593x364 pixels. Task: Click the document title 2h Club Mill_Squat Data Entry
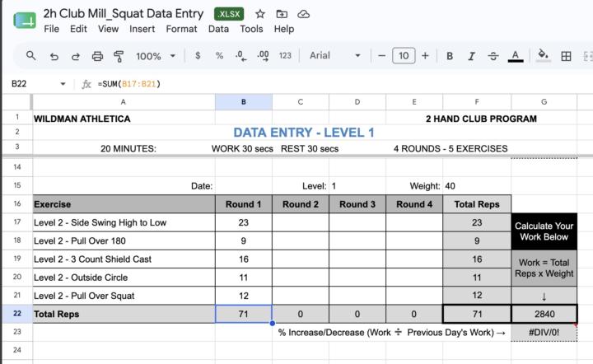click(x=124, y=14)
